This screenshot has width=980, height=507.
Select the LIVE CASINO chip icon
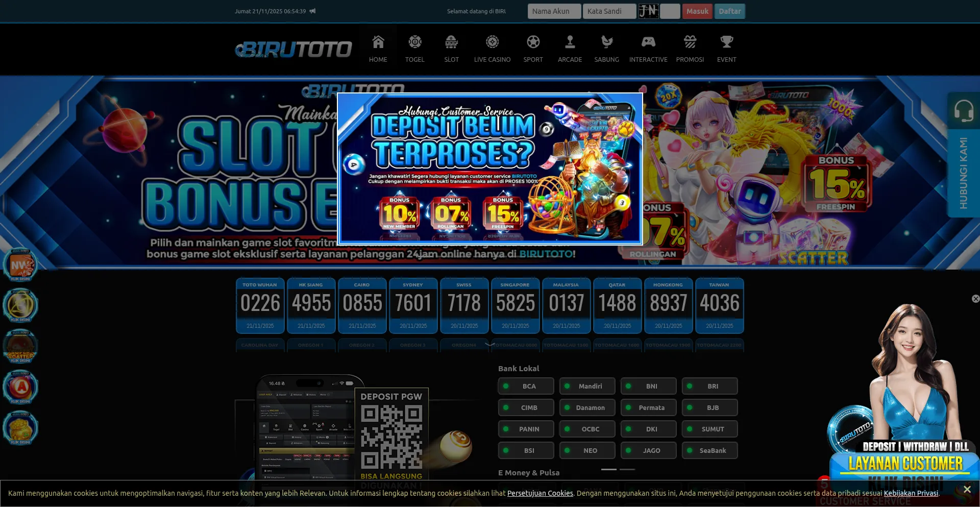[x=492, y=42]
